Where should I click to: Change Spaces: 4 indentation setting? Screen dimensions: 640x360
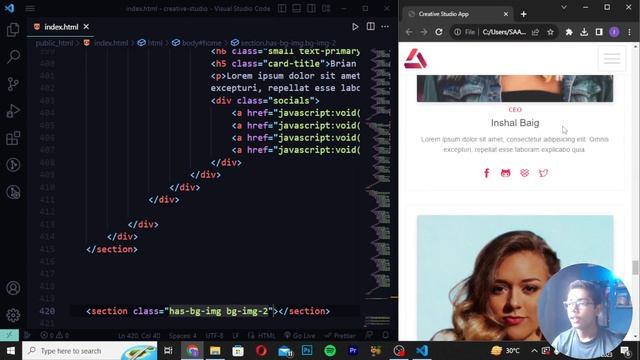coord(182,336)
